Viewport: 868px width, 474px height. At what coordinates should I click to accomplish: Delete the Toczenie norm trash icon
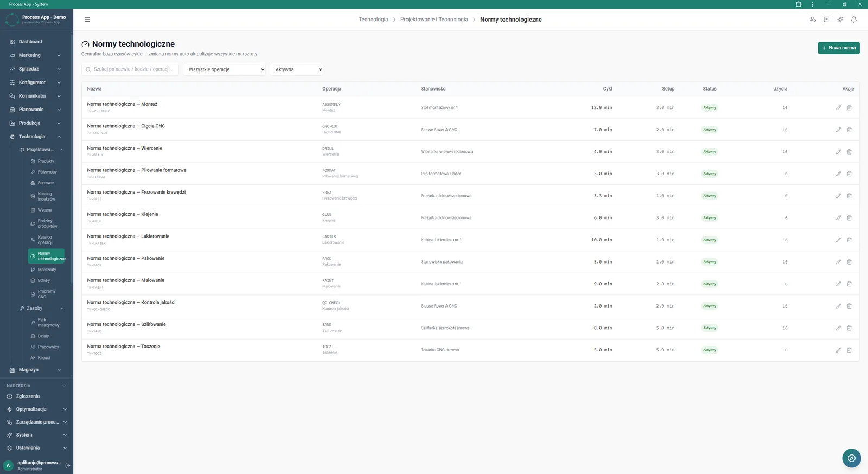click(849, 350)
